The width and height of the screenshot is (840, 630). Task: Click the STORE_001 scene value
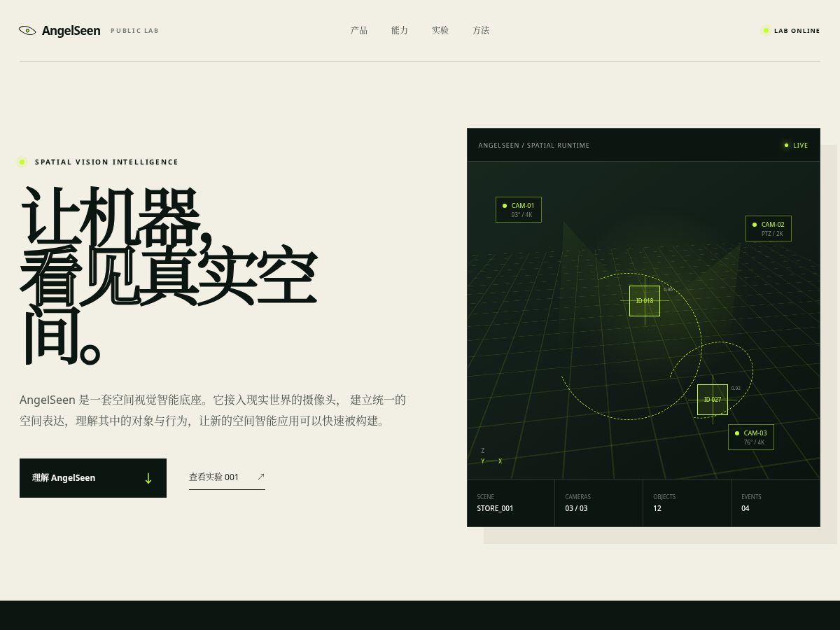[x=496, y=508]
